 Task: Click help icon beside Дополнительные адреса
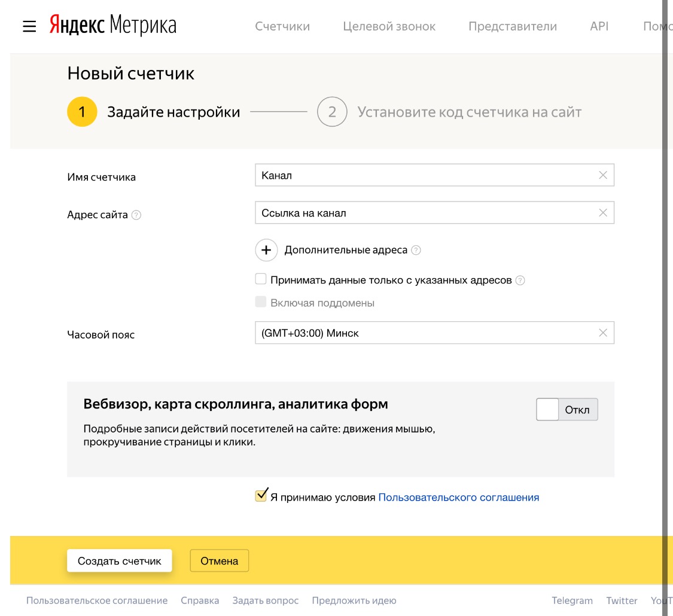[x=416, y=250]
